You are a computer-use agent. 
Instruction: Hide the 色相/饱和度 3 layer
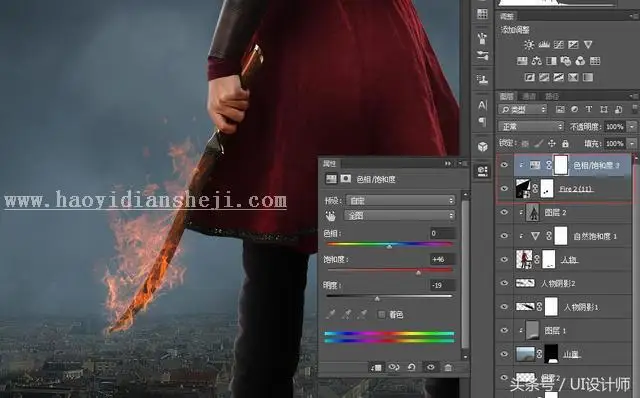coord(504,165)
